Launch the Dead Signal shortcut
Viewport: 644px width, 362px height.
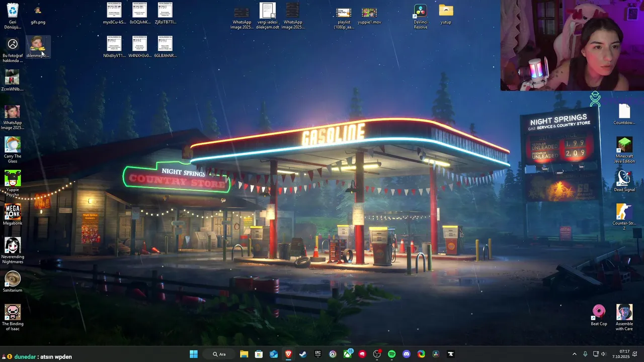click(624, 182)
